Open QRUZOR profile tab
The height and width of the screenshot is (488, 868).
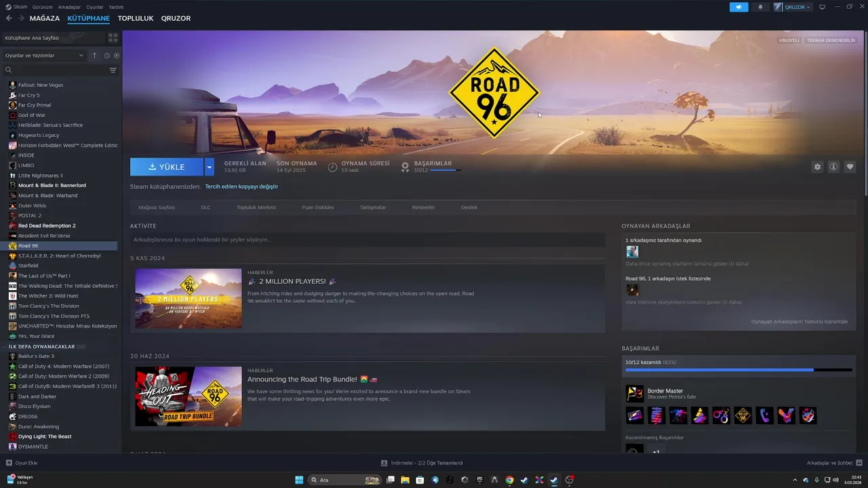176,18
